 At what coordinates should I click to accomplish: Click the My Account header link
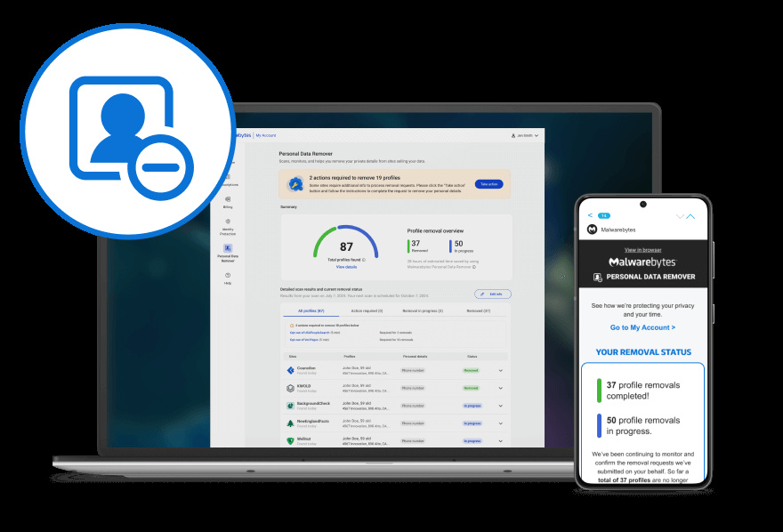pyautogui.click(x=266, y=135)
